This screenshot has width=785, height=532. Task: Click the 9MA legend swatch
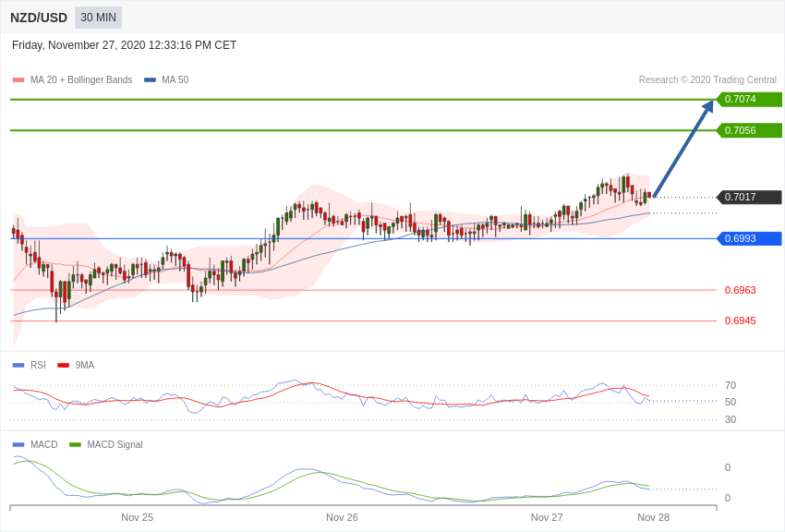pyautogui.click(x=64, y=366)
